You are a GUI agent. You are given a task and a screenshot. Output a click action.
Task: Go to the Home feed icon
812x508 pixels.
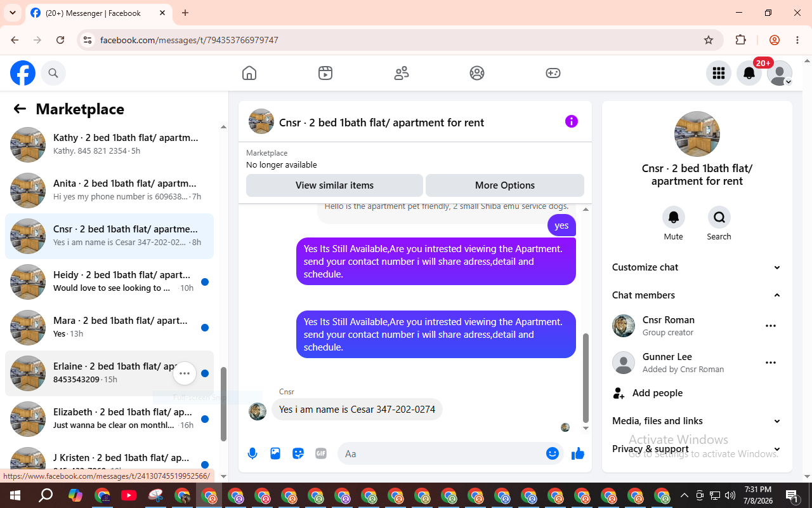(249, 73)
